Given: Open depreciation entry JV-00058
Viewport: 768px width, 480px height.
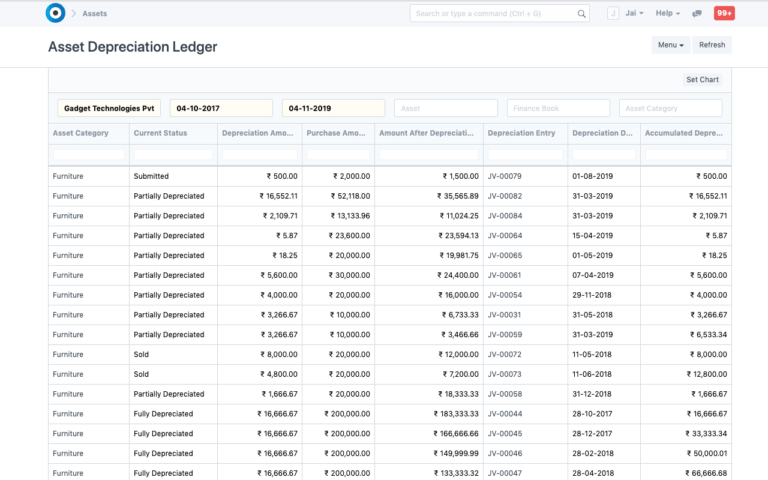Looking at the screenshot, I should pos(504,394).
